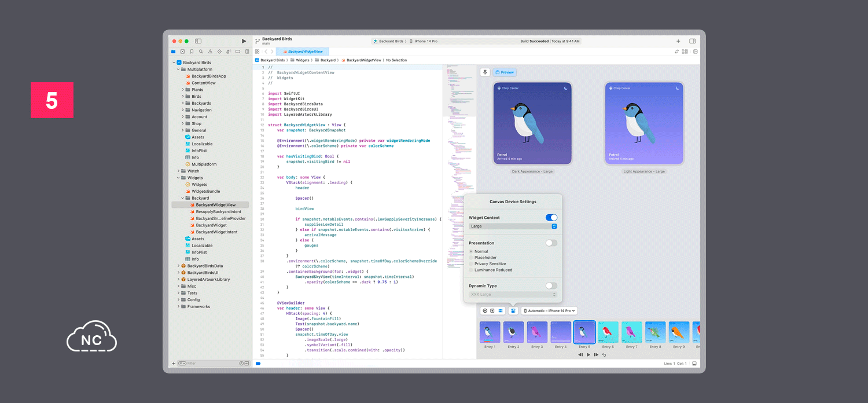Open the issue navigator warning icon
This screenshot has height=403, width=868.
210,52
